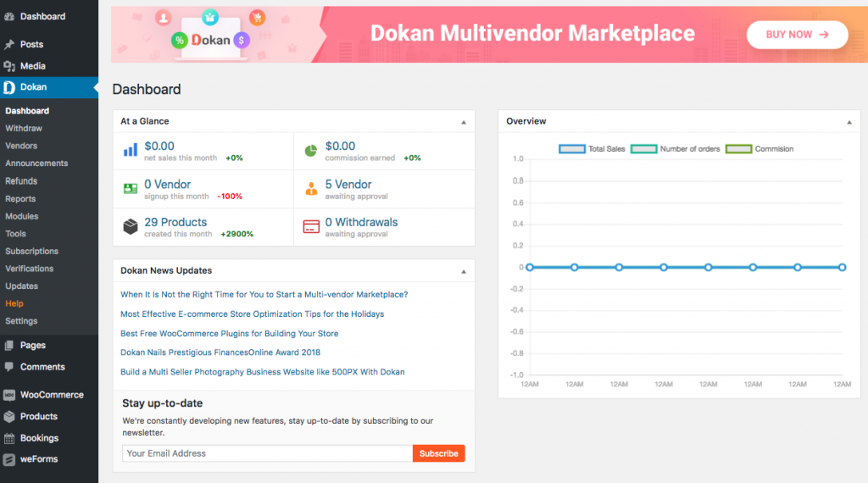Collapse the Overview chart panel

tap(849, 122)
